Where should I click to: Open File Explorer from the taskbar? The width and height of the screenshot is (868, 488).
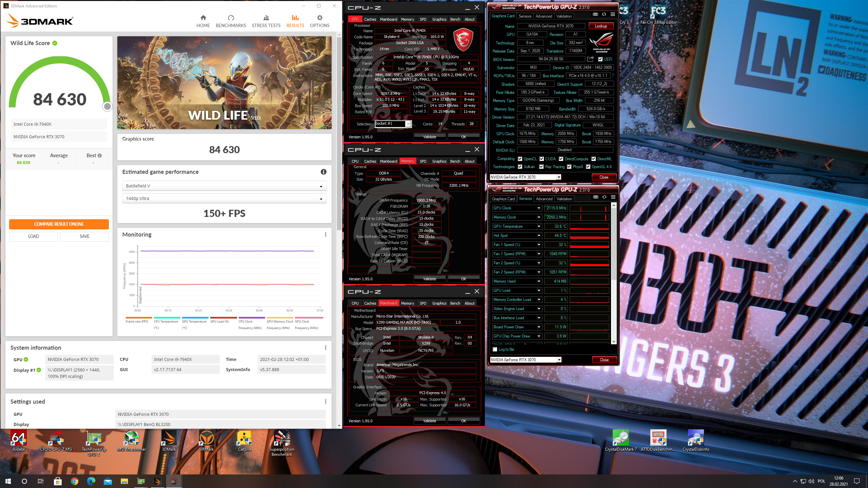tap(124, 481)
